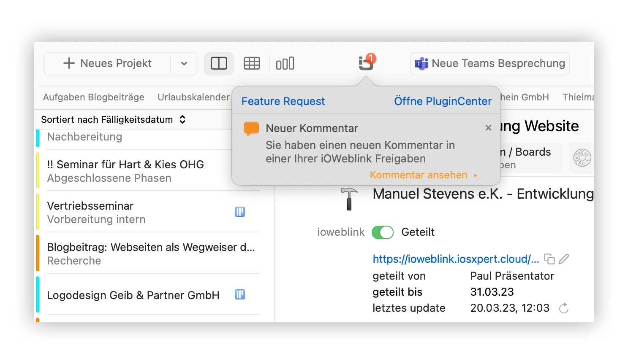Click Öffne PluginCenter link
The width and height of the screenshot is (628, 364).
[x=443, y=101]
